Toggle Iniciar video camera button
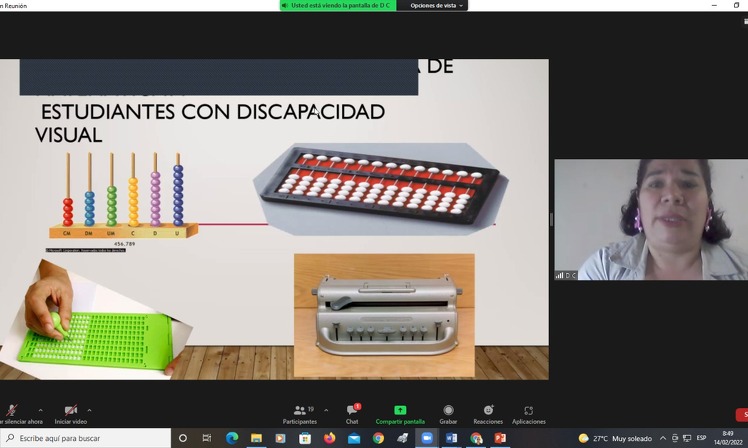 [x=71, y=414]
